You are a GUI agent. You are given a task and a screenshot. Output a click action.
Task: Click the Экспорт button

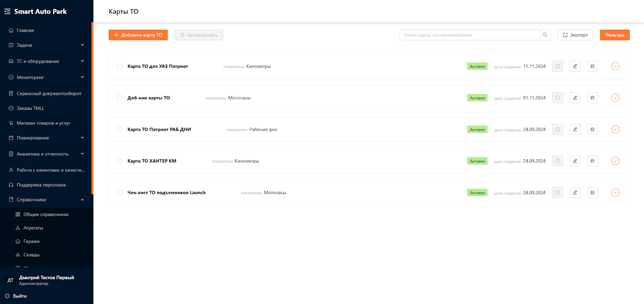coord(575,35)
